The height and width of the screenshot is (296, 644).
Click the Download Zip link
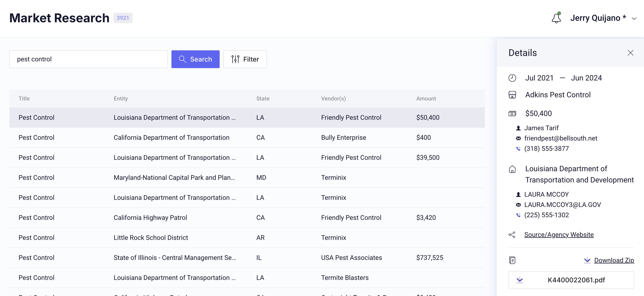614,260
